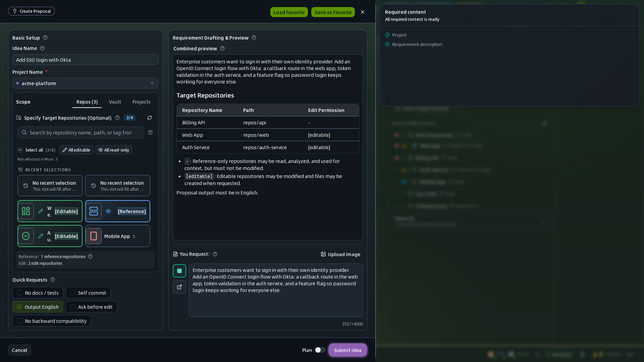
Task: Refresh the target repositories list
Action: coord(150,118)
